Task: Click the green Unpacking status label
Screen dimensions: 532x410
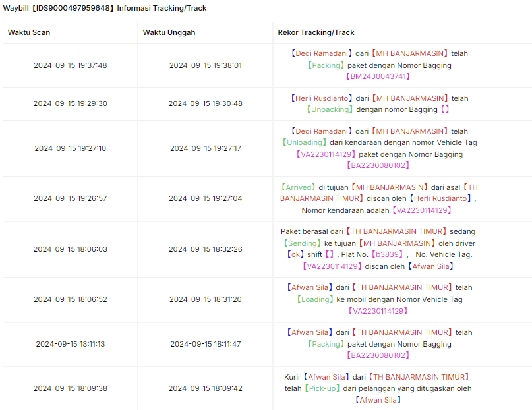Action: 330,109
